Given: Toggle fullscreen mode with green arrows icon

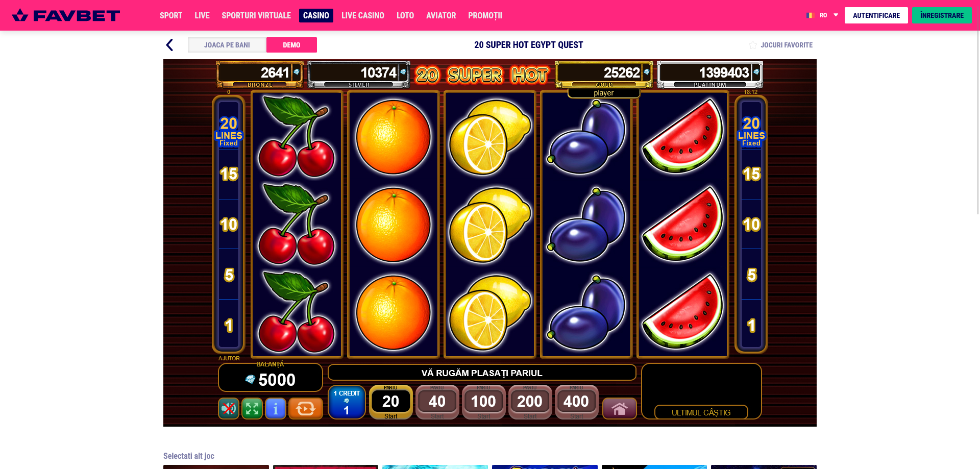Looking at the screenshot, I should [252, 408].
